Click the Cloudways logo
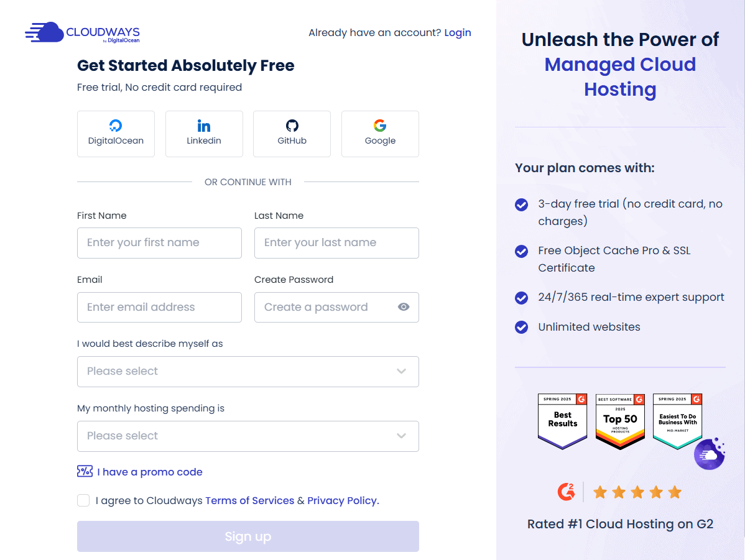The image size is (745, 560). (x=83, y=32)
